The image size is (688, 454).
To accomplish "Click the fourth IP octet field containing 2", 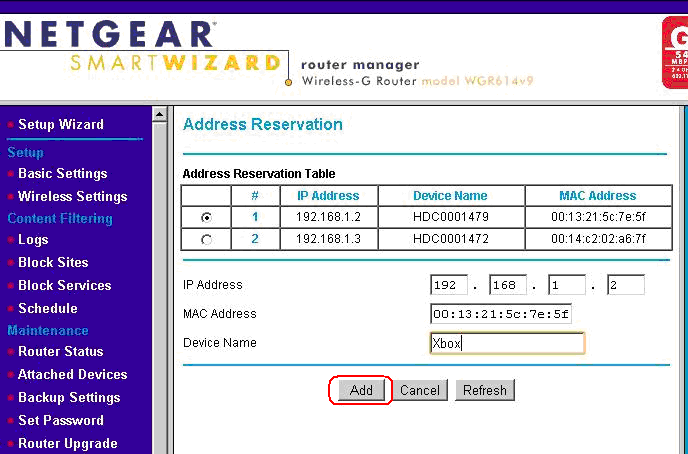I will point(626,285).
